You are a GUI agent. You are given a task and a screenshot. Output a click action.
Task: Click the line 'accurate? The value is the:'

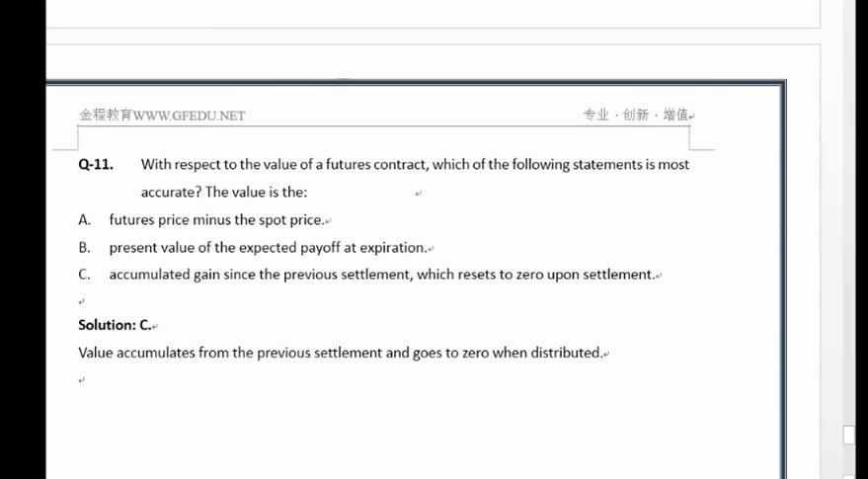[x=223, y=193]
